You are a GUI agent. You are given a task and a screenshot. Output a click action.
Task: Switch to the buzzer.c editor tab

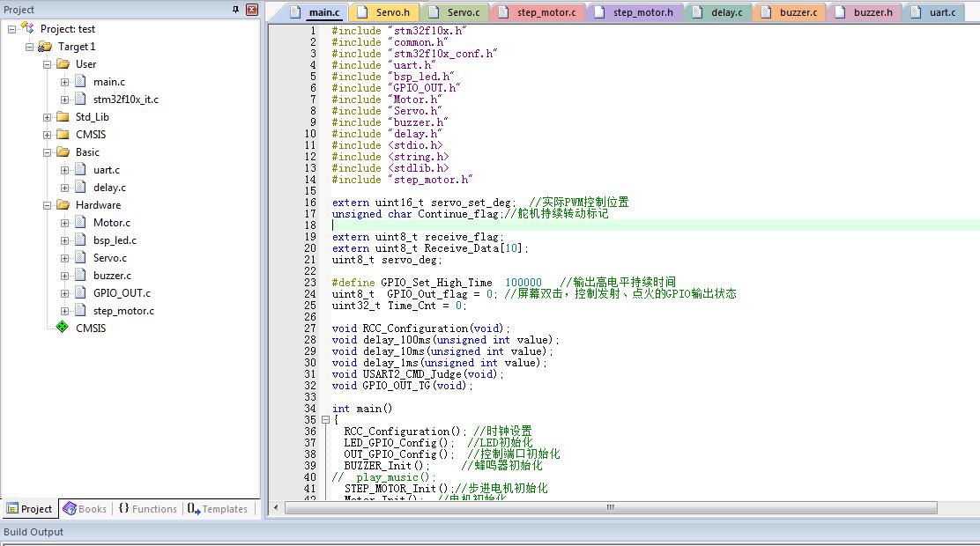[789, 11]
